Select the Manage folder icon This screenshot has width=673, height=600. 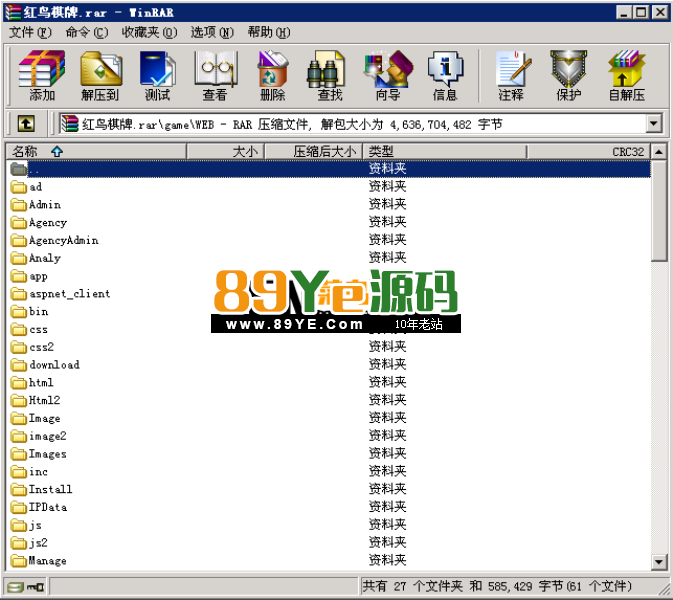tap(18, 561)
